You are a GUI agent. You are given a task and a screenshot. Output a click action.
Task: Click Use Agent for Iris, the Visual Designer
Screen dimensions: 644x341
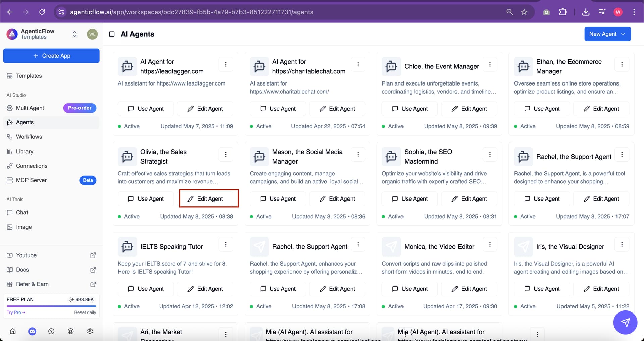pos(542,289)
